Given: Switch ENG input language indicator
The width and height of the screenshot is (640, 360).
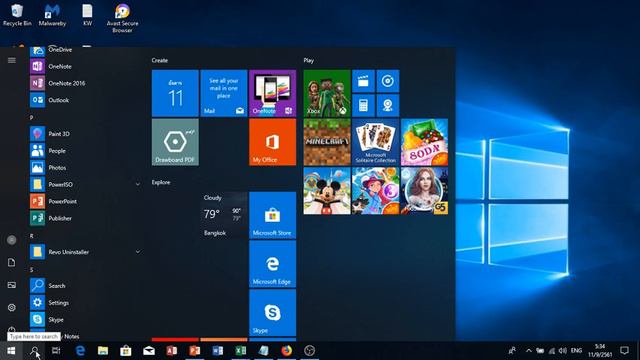Looking at the screenshot, I should [x=576, y=351].
